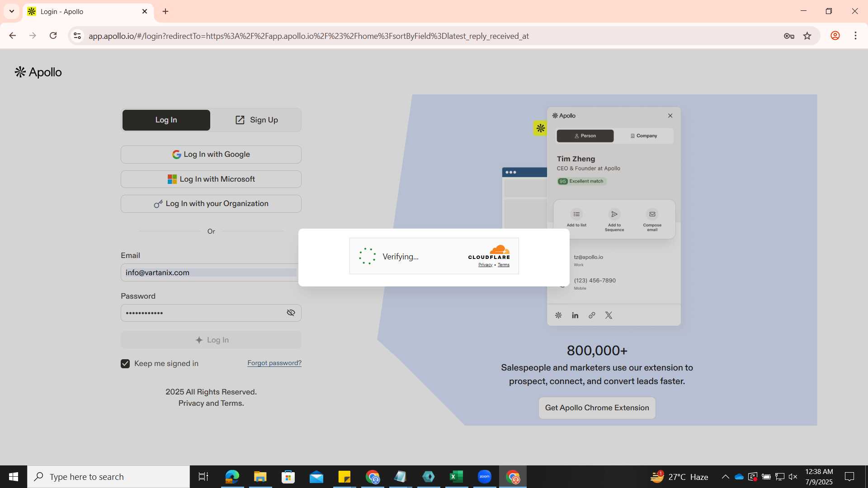Click the LinkedIn icon in preview card

point(575,315)
